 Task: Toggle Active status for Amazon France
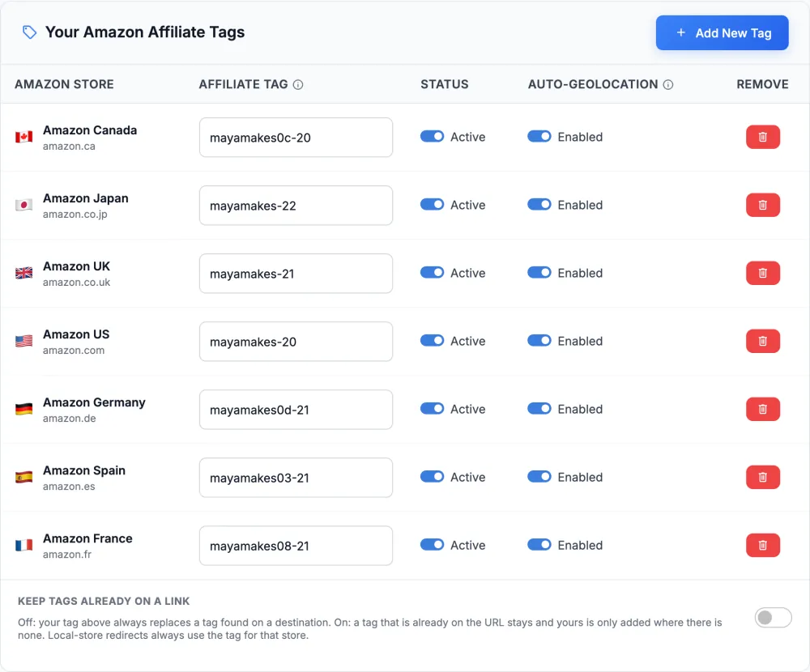[x=432, y=545]
